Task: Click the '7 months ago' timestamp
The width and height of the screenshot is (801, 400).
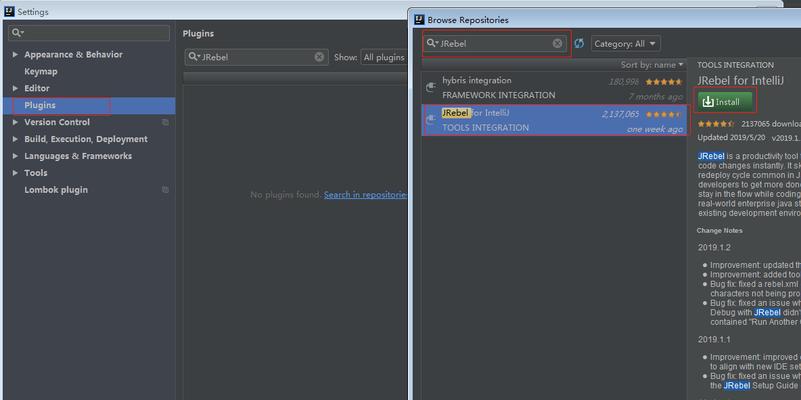Action: tap(655, 97)
